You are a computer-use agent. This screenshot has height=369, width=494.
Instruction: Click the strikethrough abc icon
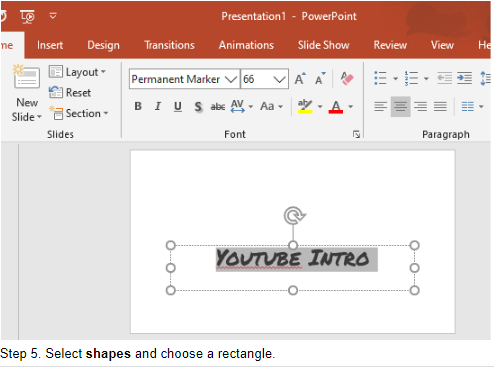pyautogui.click(x=218, y=107)
